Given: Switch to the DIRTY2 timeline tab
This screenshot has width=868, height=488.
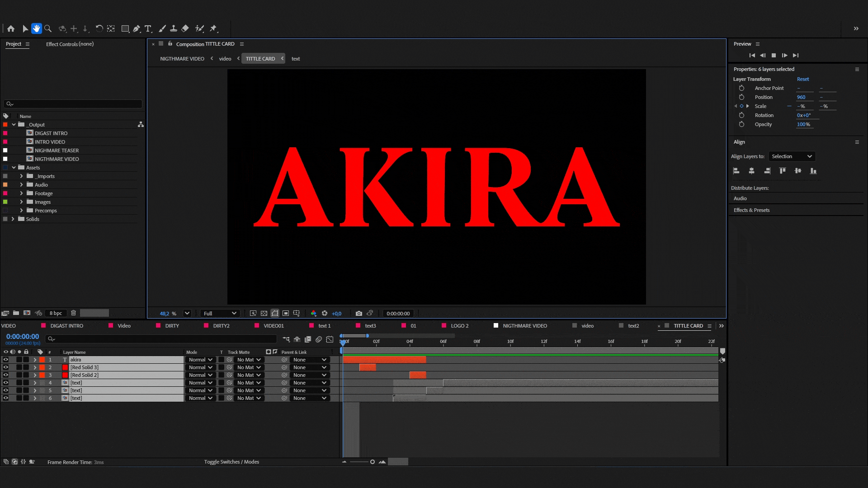Looking at the screenshot, I should pyautogui.click(x=221, y=326).
